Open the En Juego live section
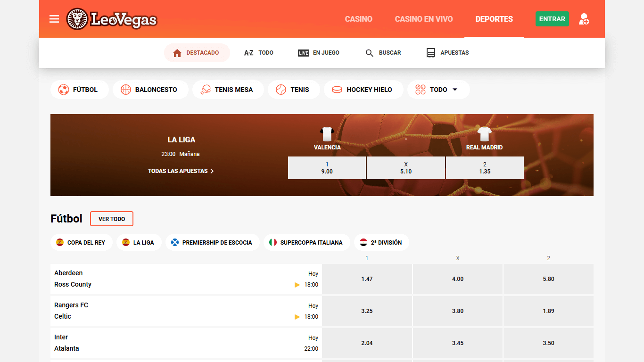This screenshot has width=644, height=362. tap(319, 53)
